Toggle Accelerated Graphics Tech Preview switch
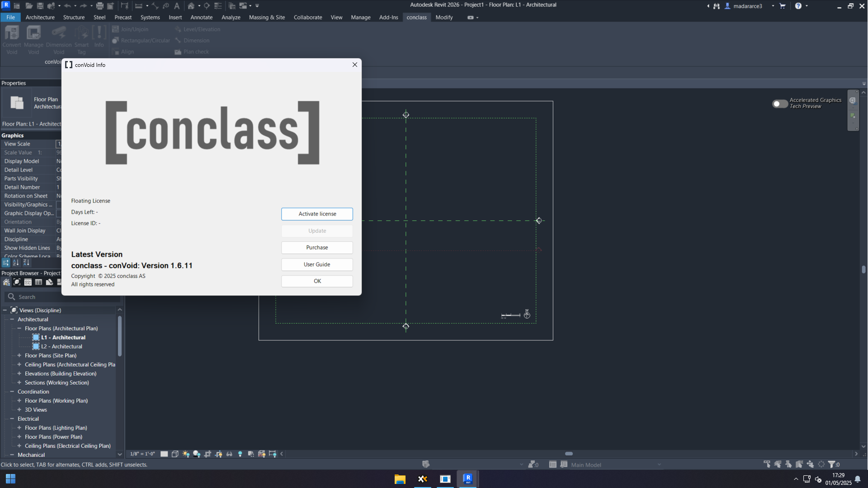 click(779, 103)
